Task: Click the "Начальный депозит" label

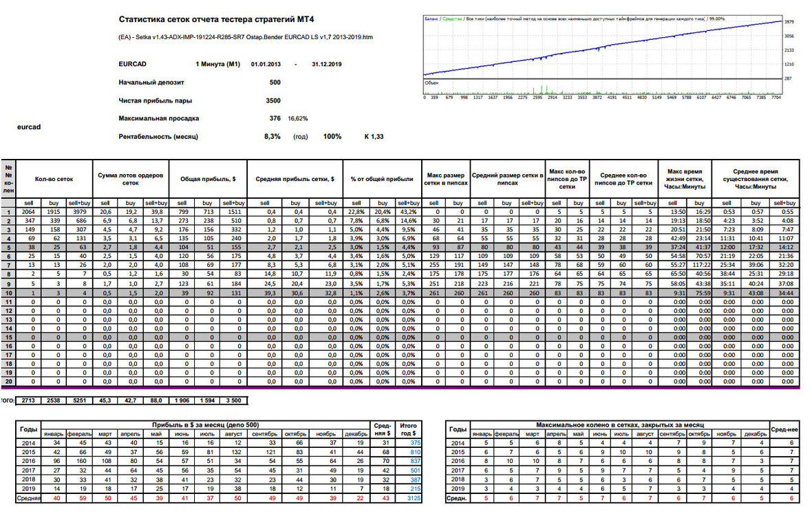Action: [151, 83]
